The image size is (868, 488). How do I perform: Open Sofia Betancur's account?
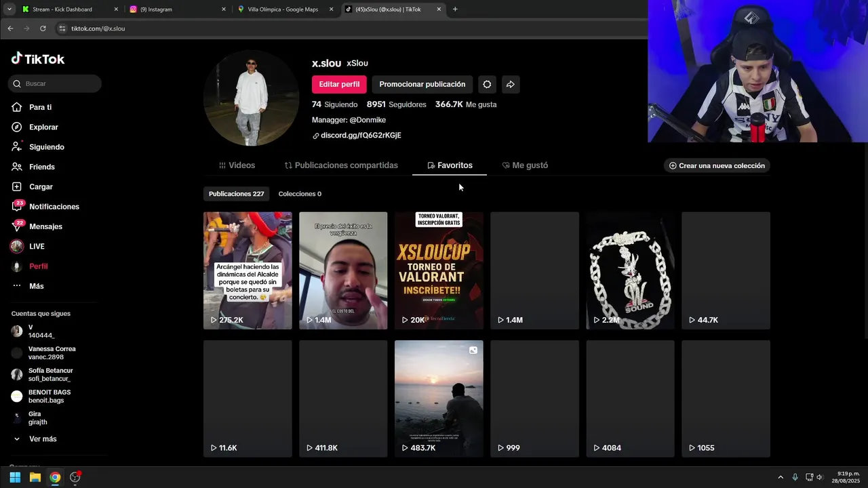(x=43, y=375)
